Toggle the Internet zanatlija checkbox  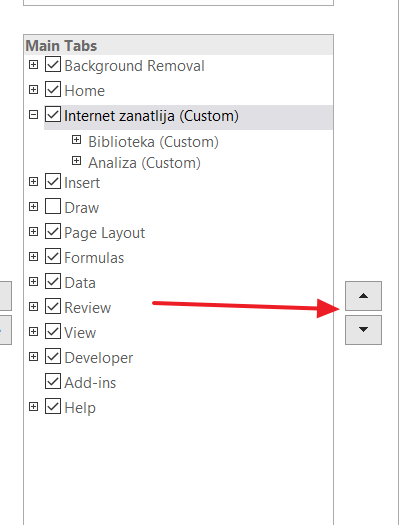[x=53, y=114]
